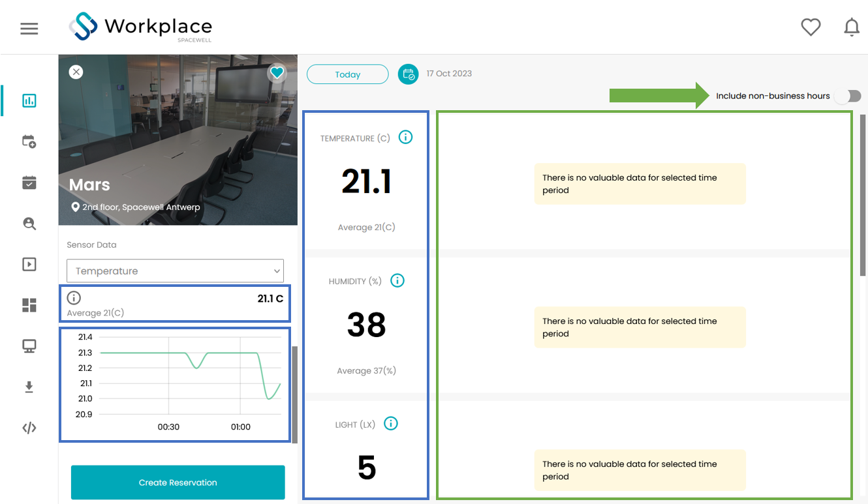Open the add-reservation calendar icon in sidebar
Image resolution: width=868 pixels, height=504 pixels.
click(x=29, y=141)
